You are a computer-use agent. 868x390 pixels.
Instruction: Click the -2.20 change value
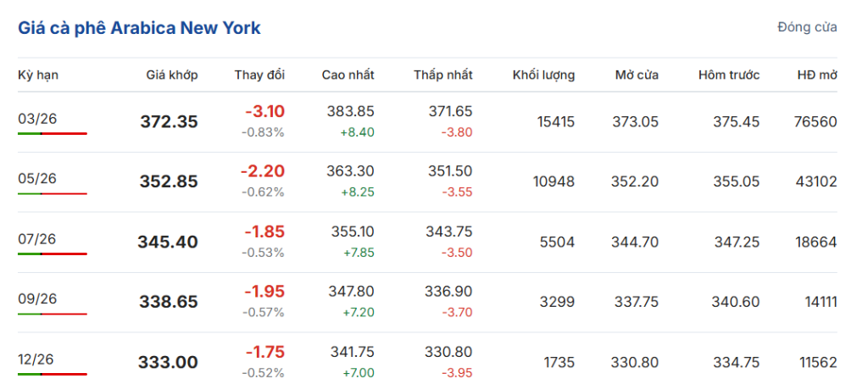click(263, 171)
